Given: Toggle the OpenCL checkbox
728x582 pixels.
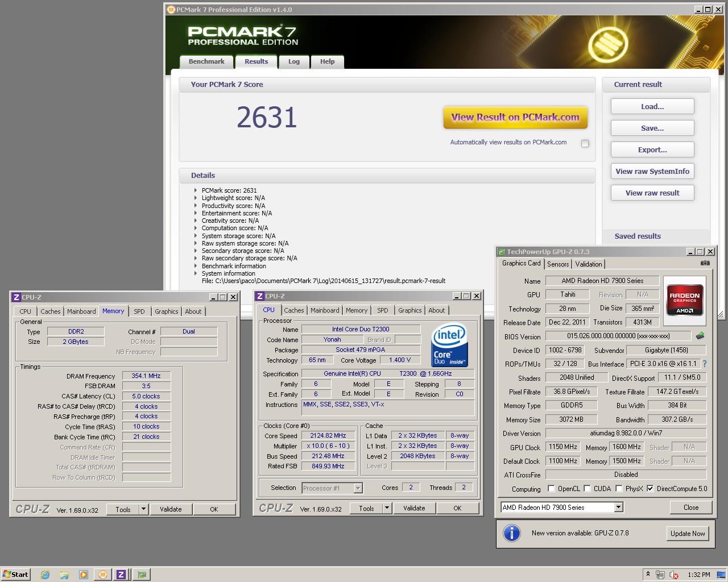Looking at the screenshot, I should pos(551,489).
